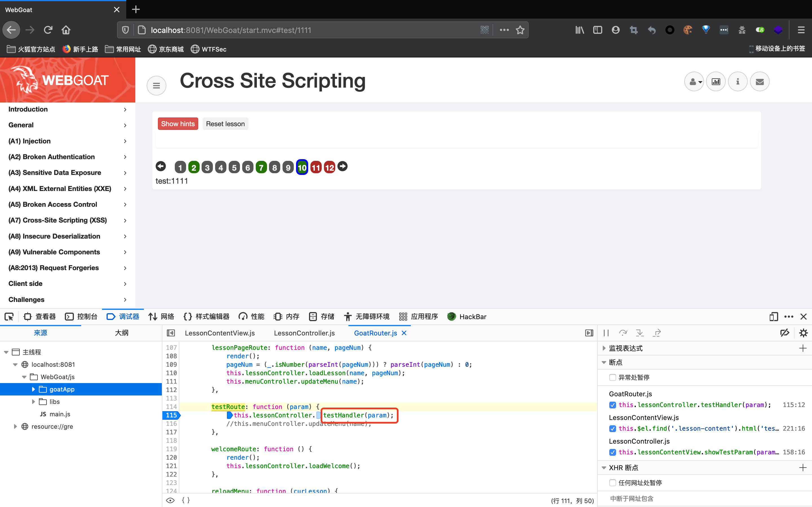The height and width of the screenshot is (507, 812).
Task: Open the WebGoat mail envelope icon
Action: tap(760, 81)
